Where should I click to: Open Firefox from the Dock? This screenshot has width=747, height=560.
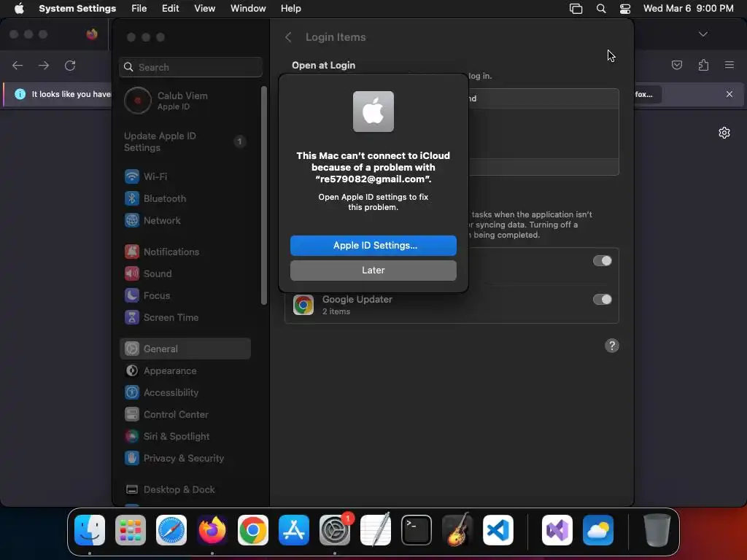pos(212,530)
